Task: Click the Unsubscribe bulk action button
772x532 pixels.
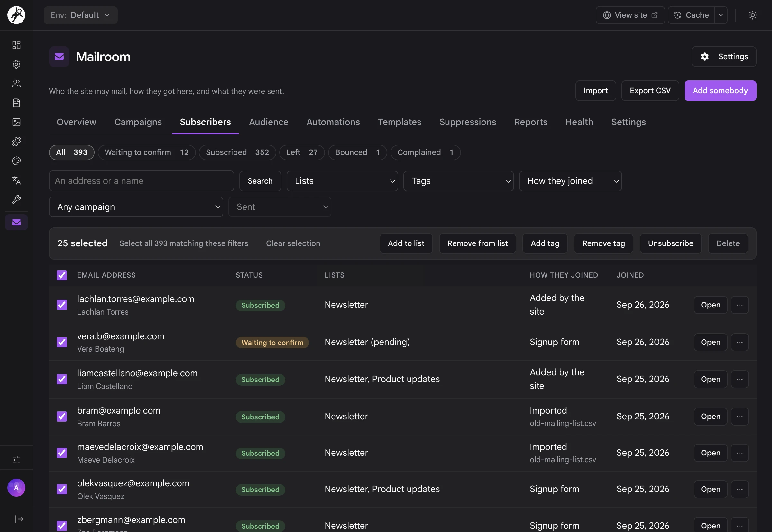Action: click(x=670, y=243)
